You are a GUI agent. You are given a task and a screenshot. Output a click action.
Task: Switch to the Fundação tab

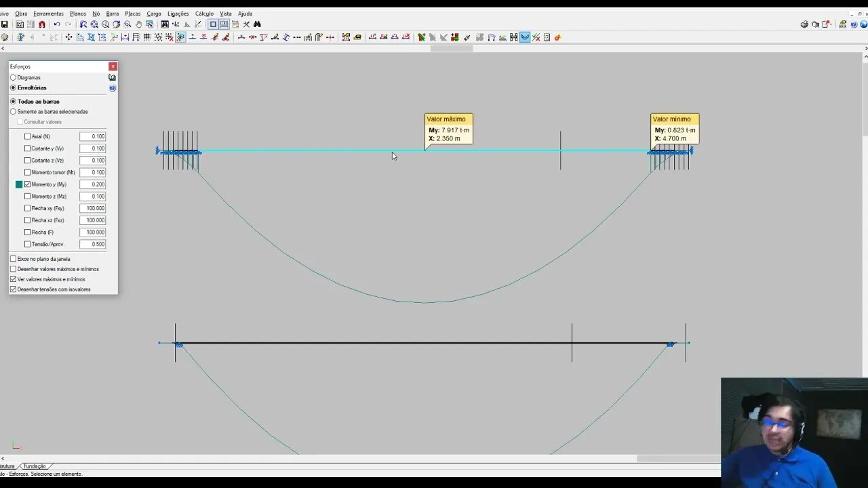35,466
